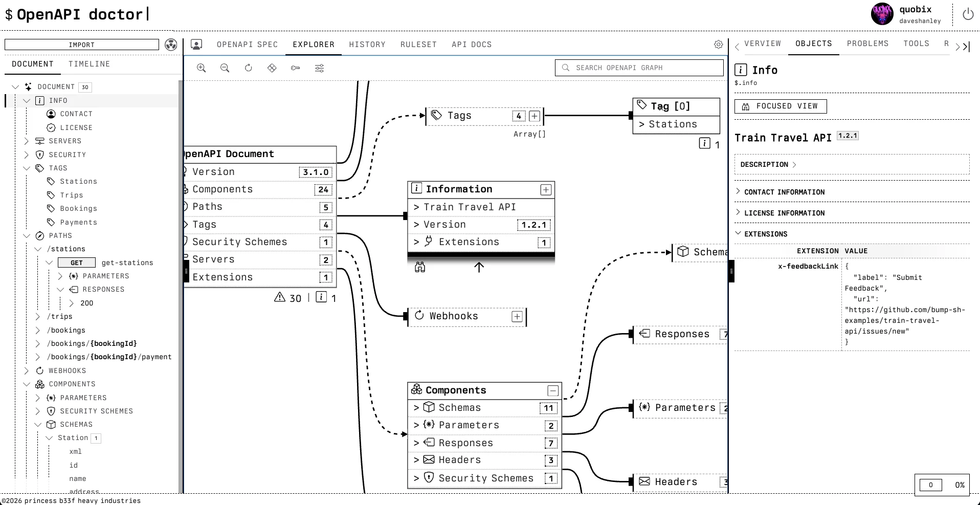Click the binoculars icon under Information node
The width and height of the screenshot is (980, 505).
[x=420, y=267]
